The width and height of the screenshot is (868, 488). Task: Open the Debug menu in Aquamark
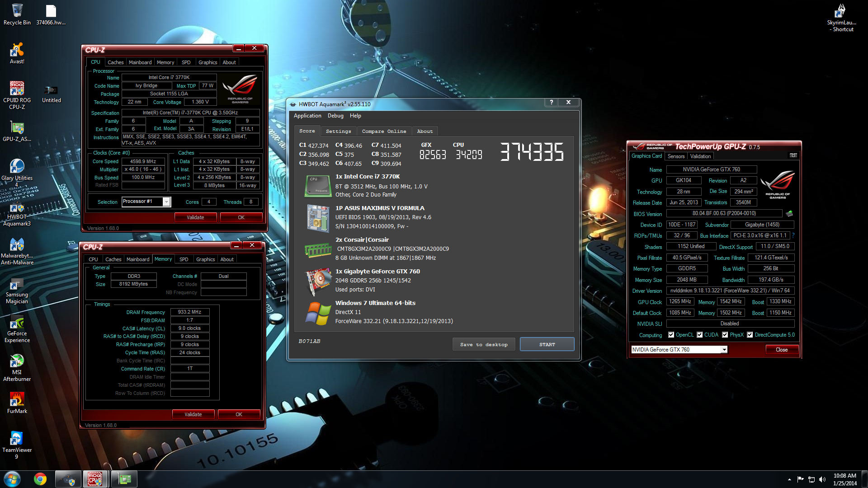point(335,116)
